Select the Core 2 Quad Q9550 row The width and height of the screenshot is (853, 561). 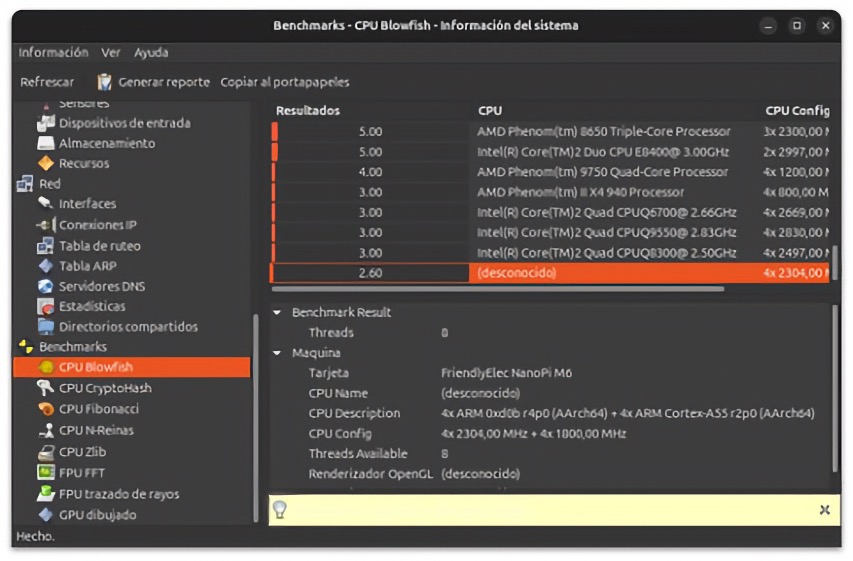click(550, 233)
